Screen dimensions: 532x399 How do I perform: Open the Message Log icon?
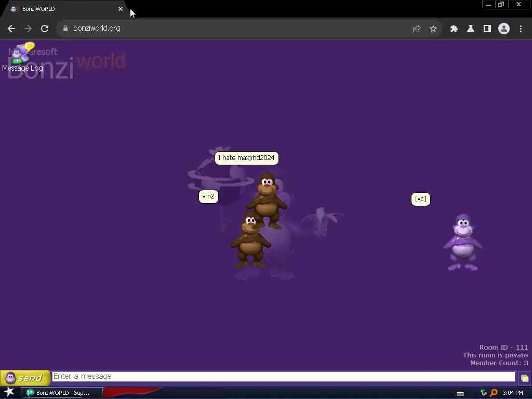[x=22, y=57]
